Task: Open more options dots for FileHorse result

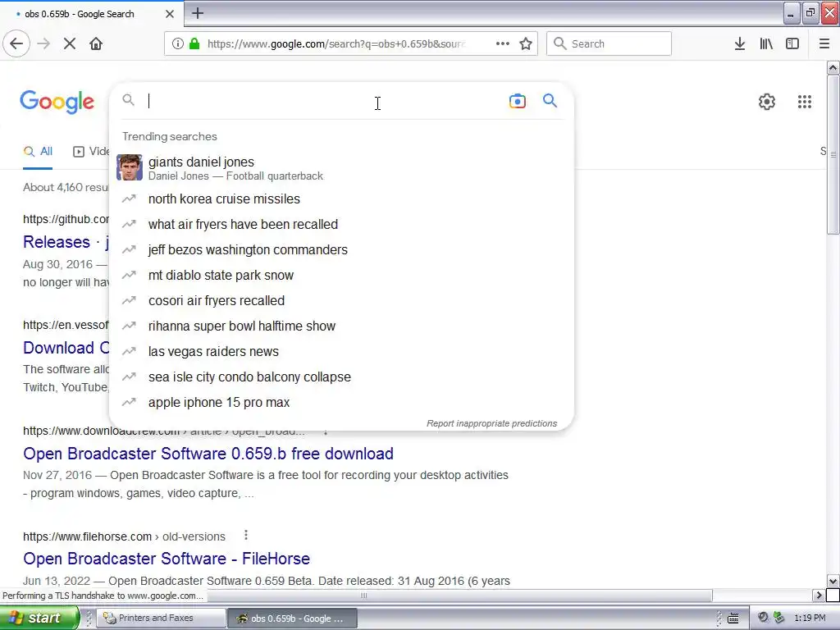Action: [246, 535]
